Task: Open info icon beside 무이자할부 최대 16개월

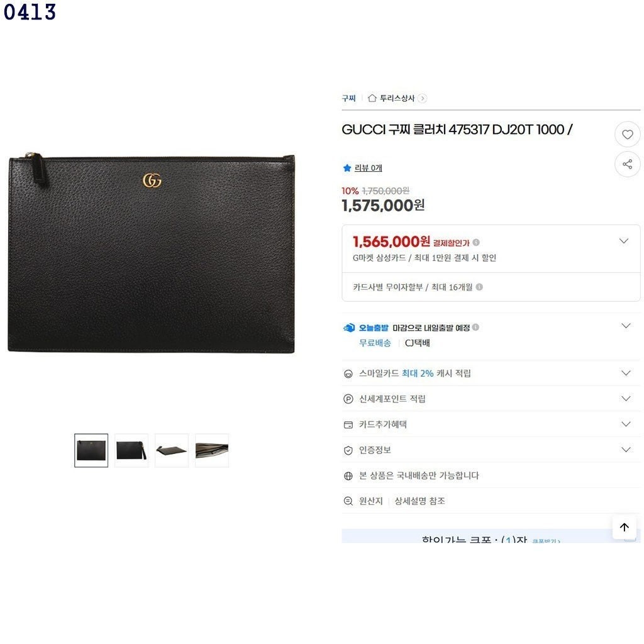Action: [479, 287]
